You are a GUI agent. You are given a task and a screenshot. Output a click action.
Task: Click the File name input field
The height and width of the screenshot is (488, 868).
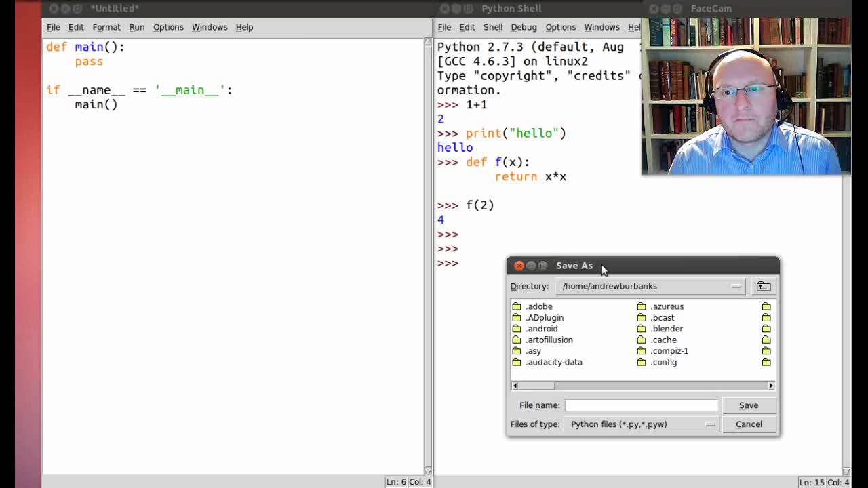(x=641, y=405)
